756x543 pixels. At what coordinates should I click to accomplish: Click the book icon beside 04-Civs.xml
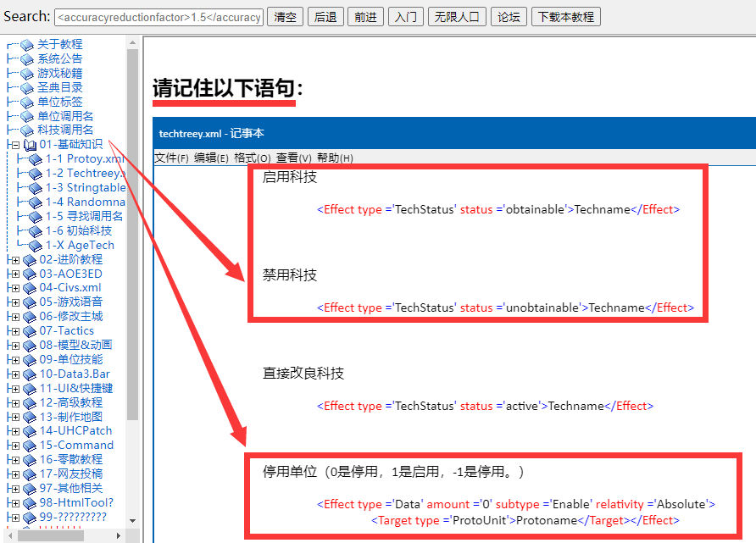[x=30, y=288]
